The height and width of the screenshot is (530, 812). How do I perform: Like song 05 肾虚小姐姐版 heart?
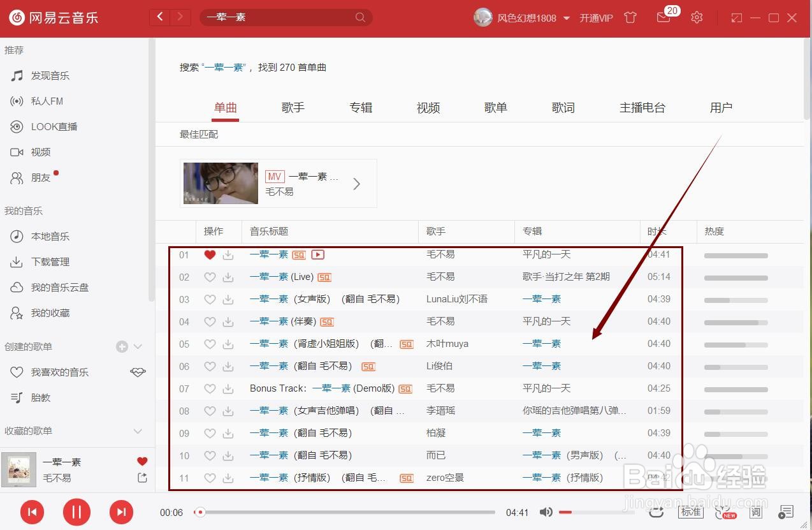[210, 344]
